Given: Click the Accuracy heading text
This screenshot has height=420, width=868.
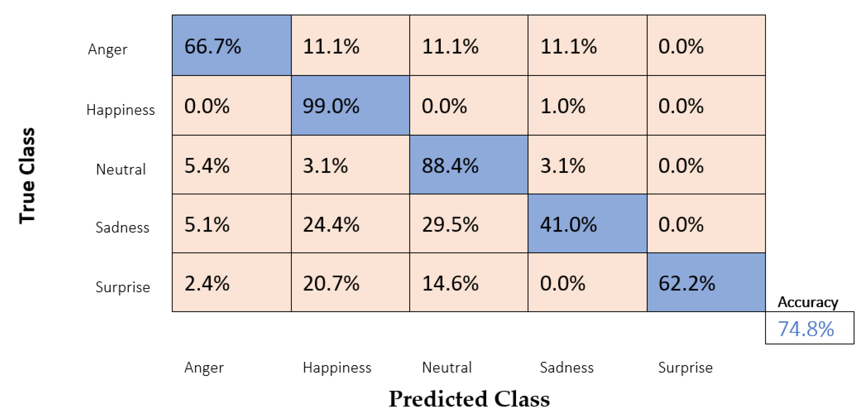Looking at the screenshot, I should (808, 302).
